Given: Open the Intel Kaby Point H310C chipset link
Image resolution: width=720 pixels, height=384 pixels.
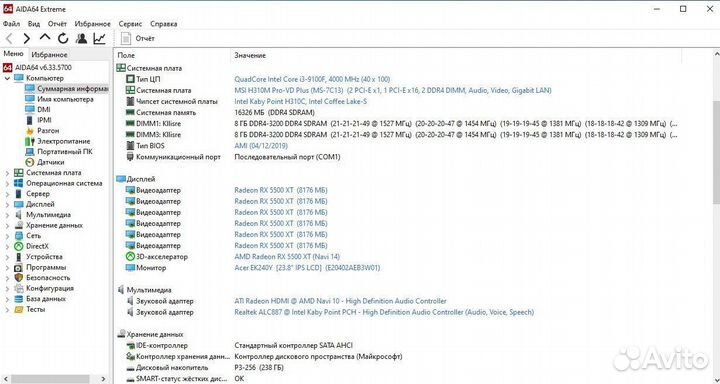Looking at the screenshot, I should [x=301, y=101].
